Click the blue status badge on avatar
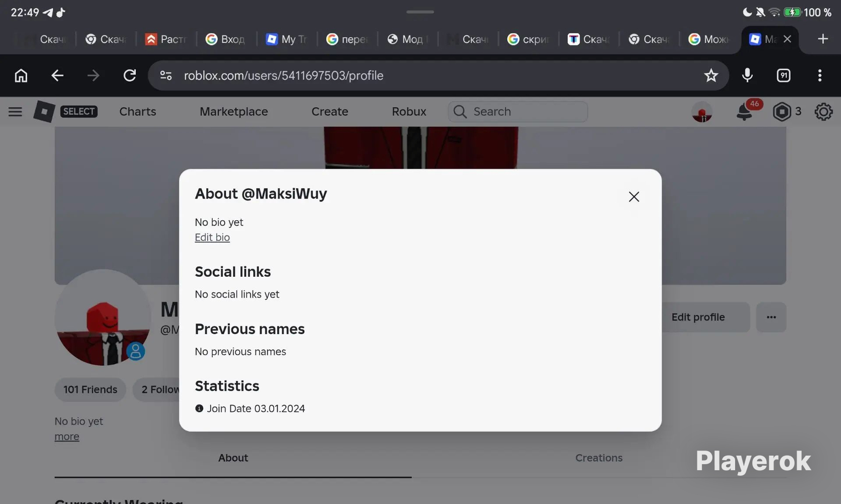841x504 pixels. tap(135, 351)
